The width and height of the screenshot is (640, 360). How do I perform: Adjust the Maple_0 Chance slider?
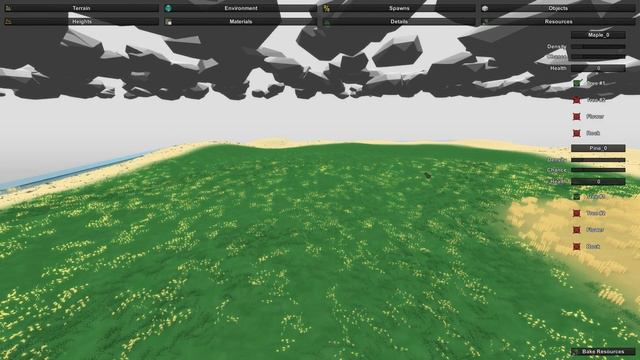pyautogui.click(x=598, y=57)
